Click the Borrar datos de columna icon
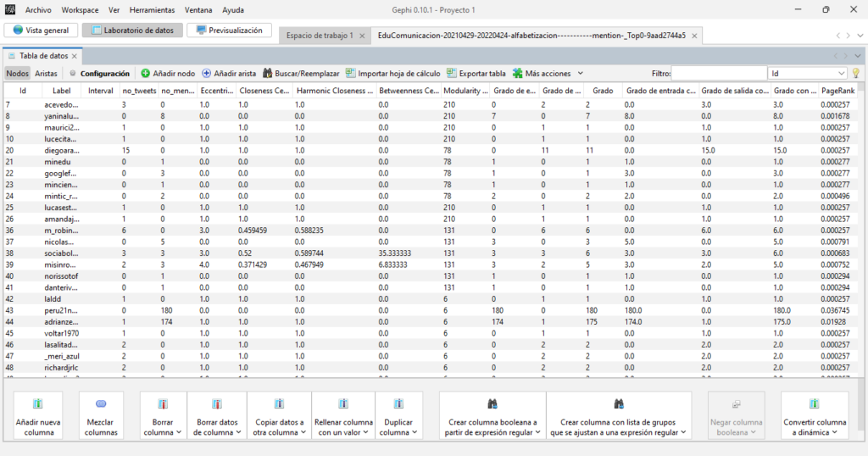868x456 pixels. [217, 403]
